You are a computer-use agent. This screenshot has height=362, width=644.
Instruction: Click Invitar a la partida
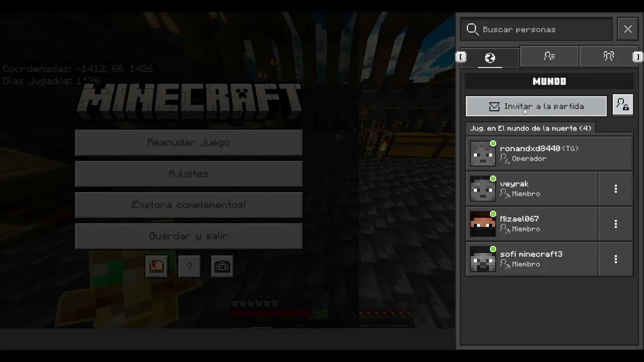tap(536, 106)
